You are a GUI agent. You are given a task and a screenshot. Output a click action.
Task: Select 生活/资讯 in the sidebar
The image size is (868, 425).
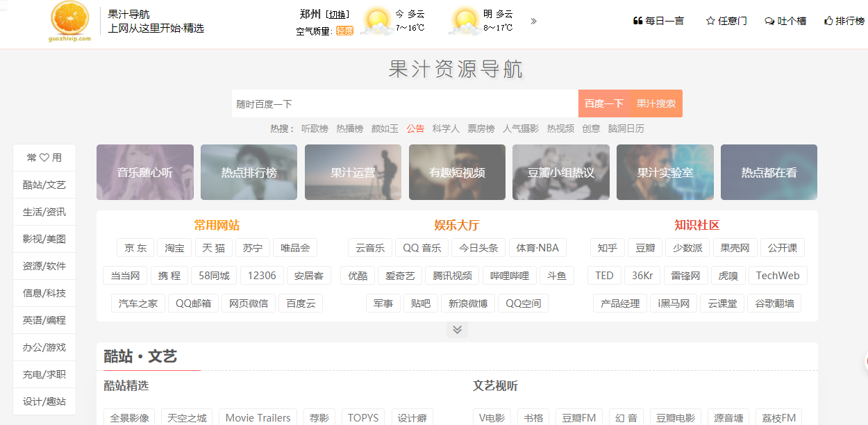(44, 212)
